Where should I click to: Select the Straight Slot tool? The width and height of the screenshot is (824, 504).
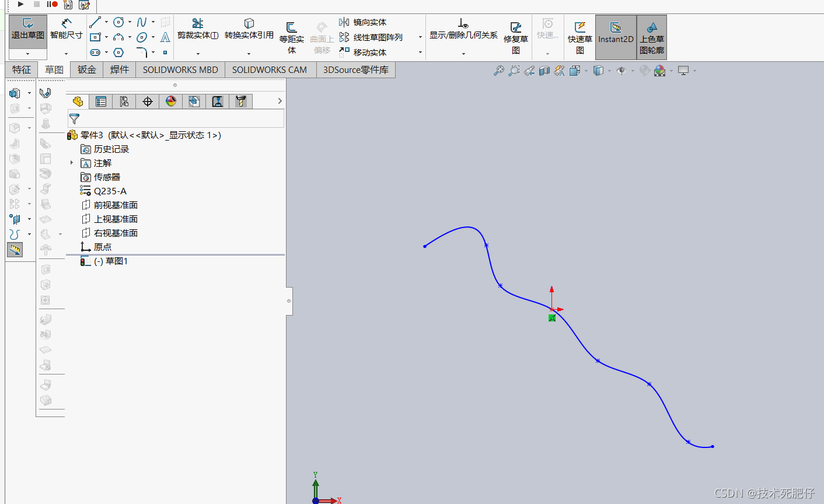tap(95, 52)
